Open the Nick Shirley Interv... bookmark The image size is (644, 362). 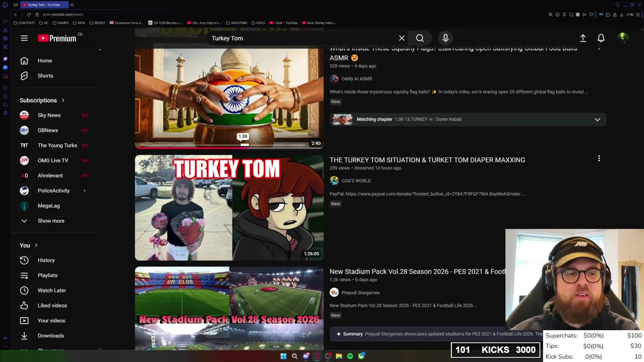click(319, 23)
